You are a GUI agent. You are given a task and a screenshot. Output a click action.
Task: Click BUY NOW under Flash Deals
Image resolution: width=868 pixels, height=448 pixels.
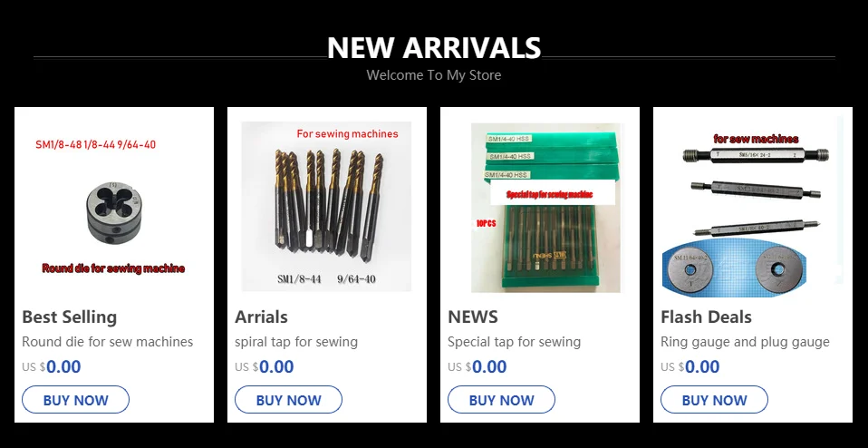click(x=714, y=400)
